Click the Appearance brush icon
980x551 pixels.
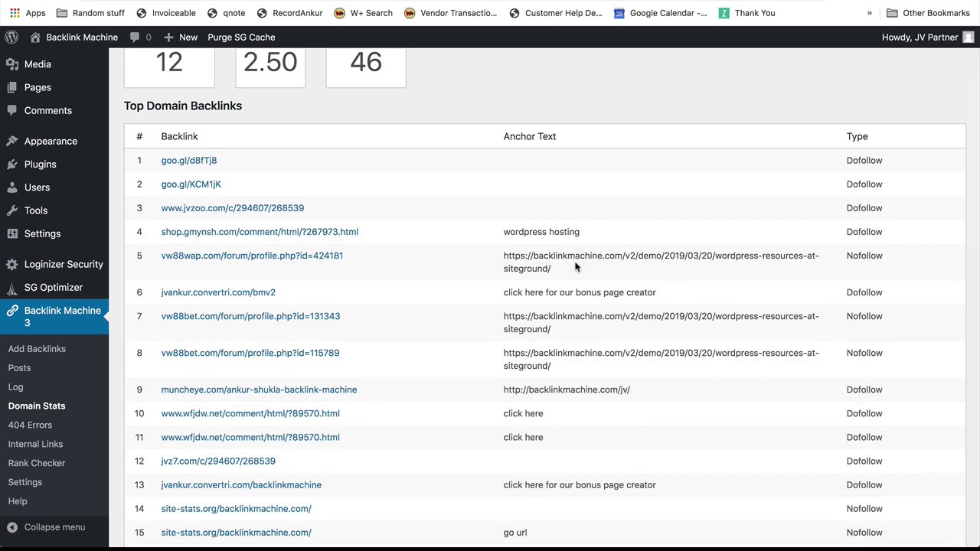pyautogui.click(x=12, y=141)
